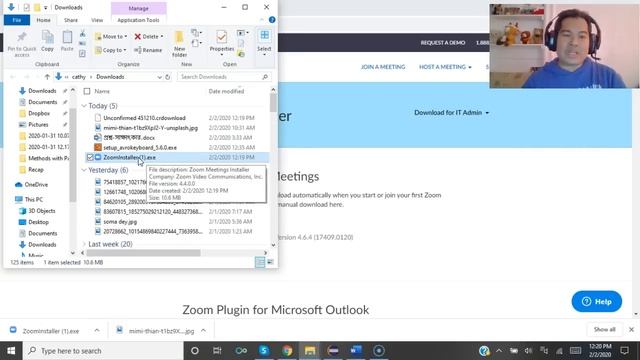640x360 pixels.
Task: Click REQUEST A DEMO link
Action: [443, 42]
